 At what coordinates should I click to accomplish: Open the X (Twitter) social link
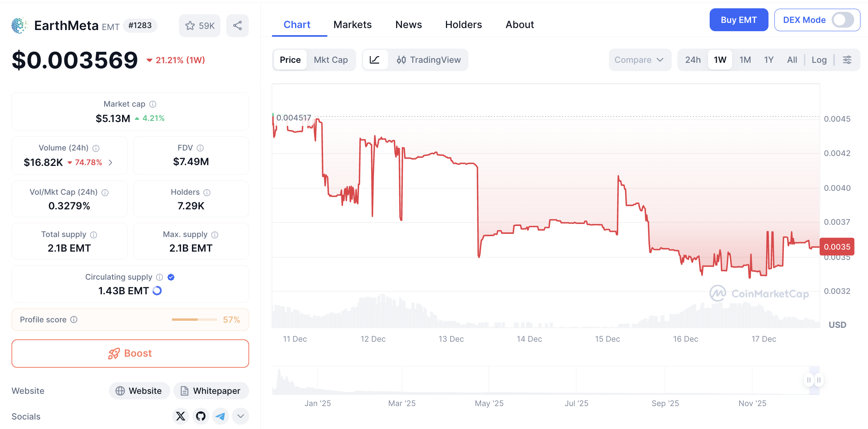tap(180, 416)
